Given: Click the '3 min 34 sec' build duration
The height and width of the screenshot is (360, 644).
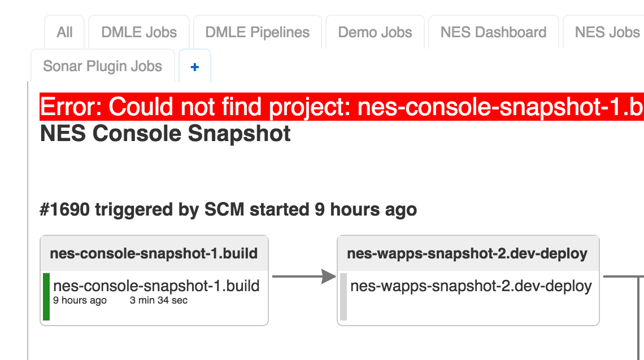Looking at the screenshot, I should click(159, 301).
